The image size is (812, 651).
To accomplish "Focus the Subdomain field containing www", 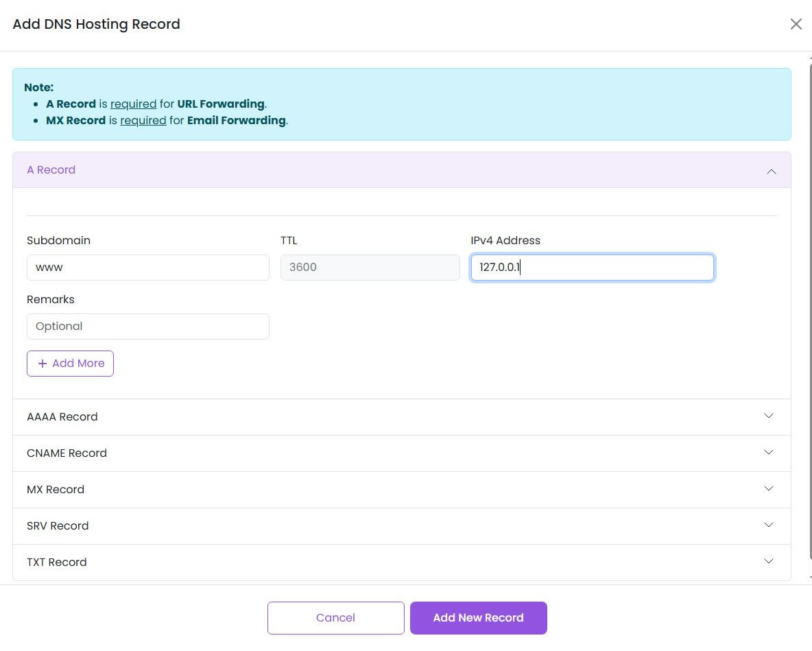I will 147,268.
